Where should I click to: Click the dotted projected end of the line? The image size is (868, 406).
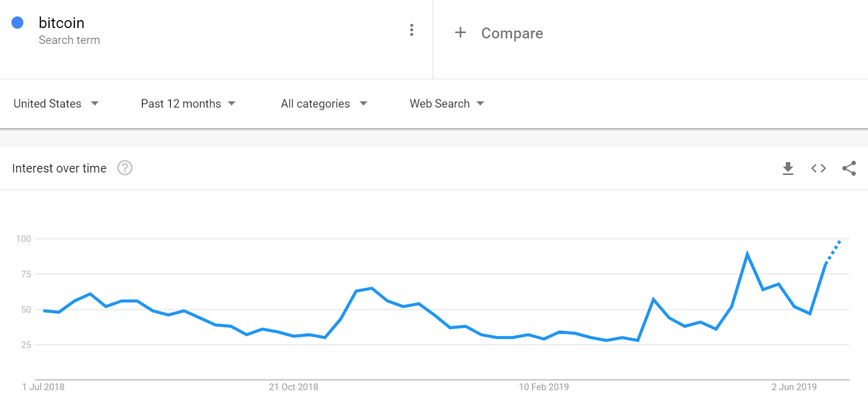[834, 251]
